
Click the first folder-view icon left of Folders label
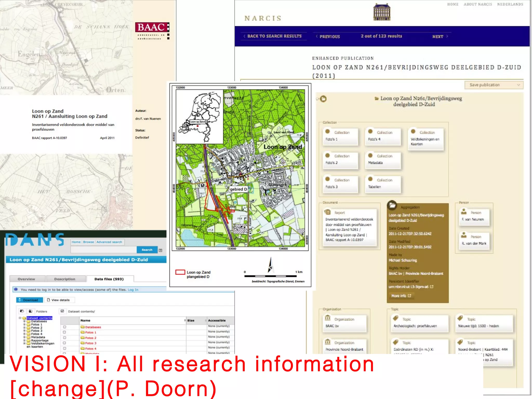pyautogui.click(x=22, y=311)
